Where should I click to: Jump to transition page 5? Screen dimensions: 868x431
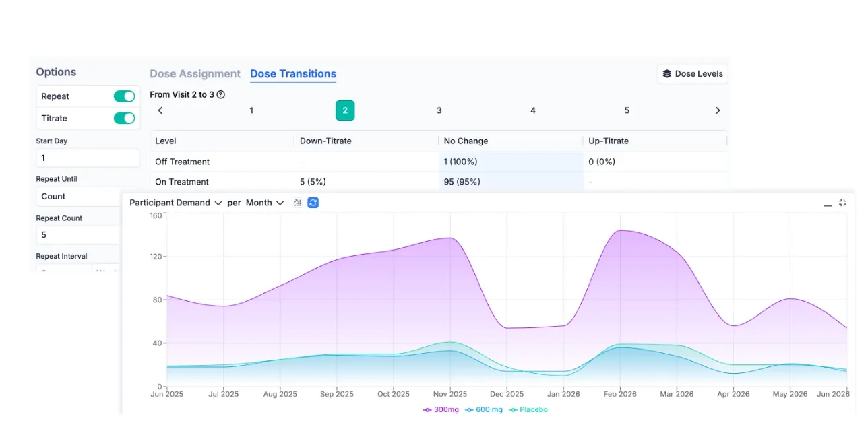coord(627,110)
